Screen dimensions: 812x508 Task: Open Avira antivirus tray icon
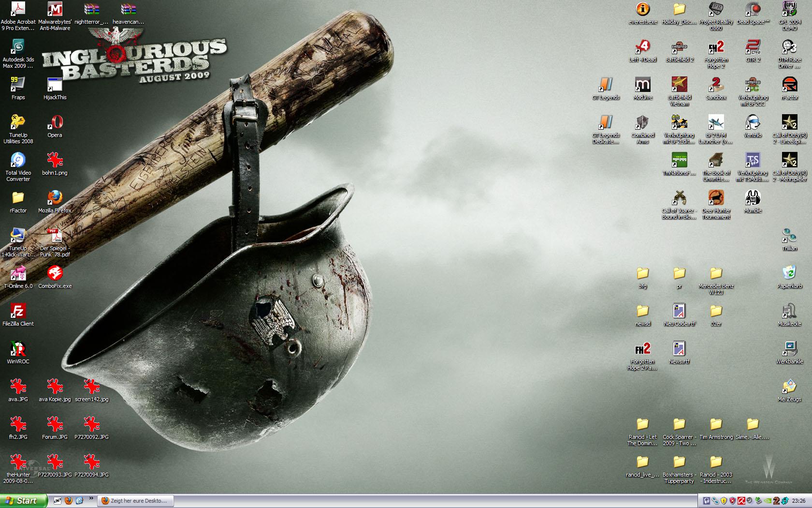click(x=740, y=501)
